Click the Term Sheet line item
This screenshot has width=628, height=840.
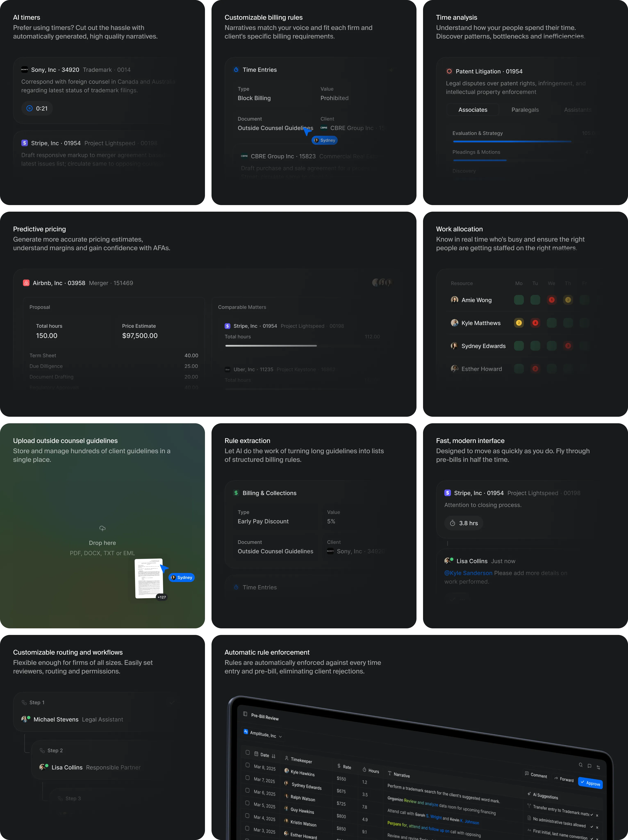point(114,355)
